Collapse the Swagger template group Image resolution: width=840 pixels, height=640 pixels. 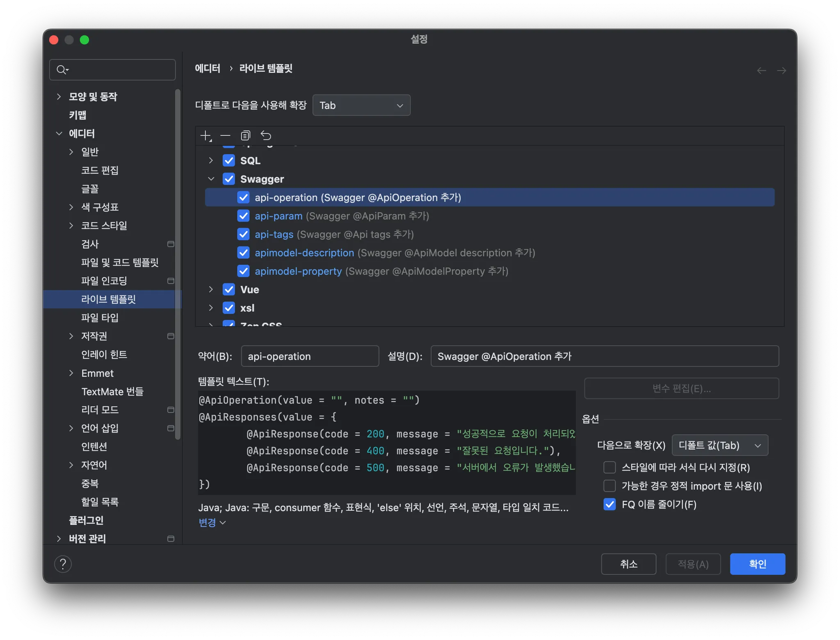pyautogui.click(x=211, y=179)
